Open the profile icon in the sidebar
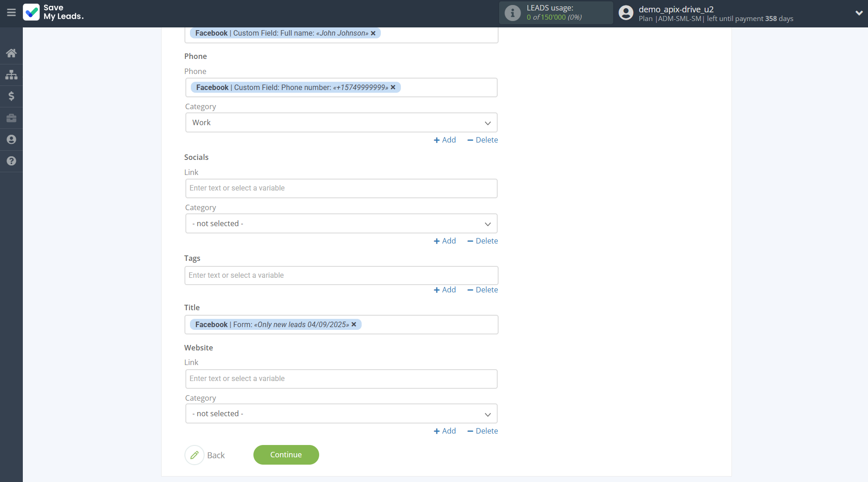The image size is (868, 482). pos(11,140)
